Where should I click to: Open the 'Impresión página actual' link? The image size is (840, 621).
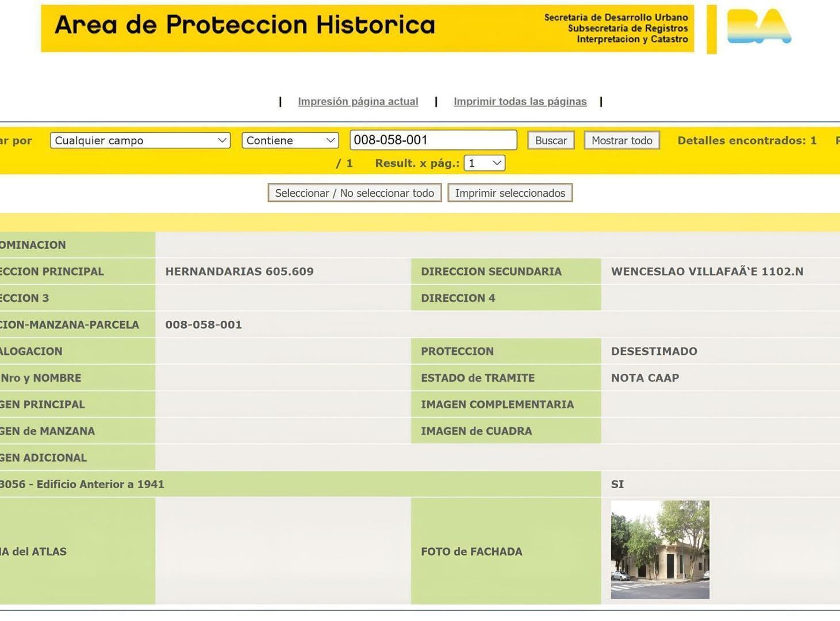coord(358,102)
